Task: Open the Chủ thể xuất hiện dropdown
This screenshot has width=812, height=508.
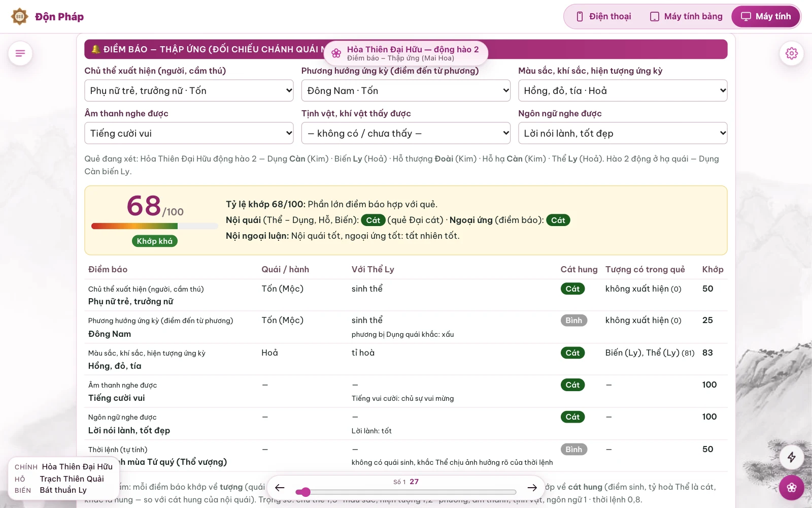Action: [x=189, y=90]
